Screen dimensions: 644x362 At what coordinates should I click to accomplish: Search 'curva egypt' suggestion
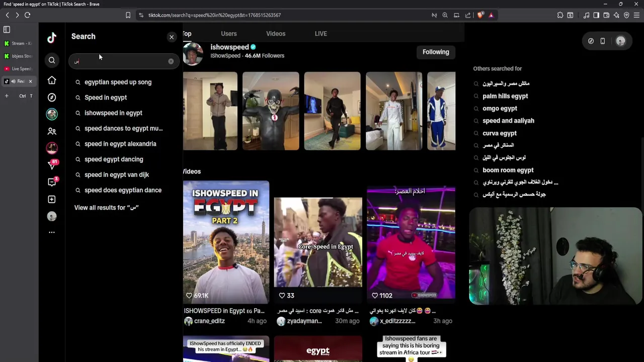[x=500, y=133]
